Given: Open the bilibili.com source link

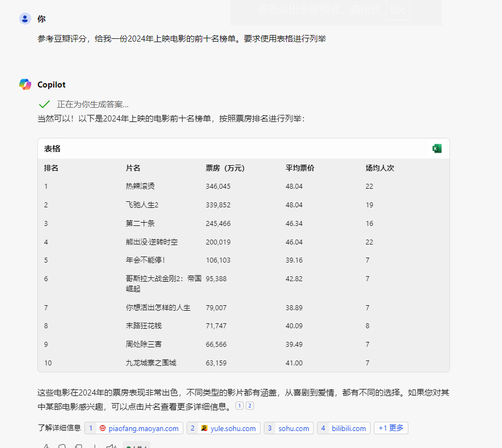Looking at the screenshot, I should 349,428.
